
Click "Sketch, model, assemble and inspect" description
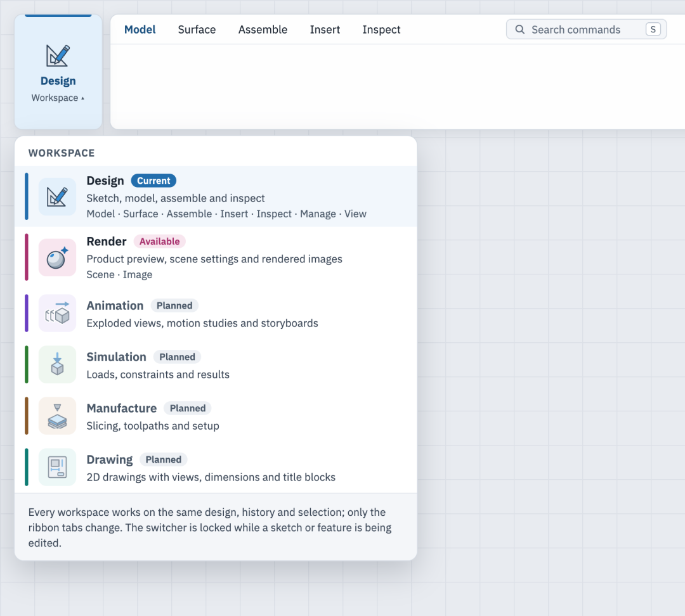pyautogui.click(x=176, y=198)
